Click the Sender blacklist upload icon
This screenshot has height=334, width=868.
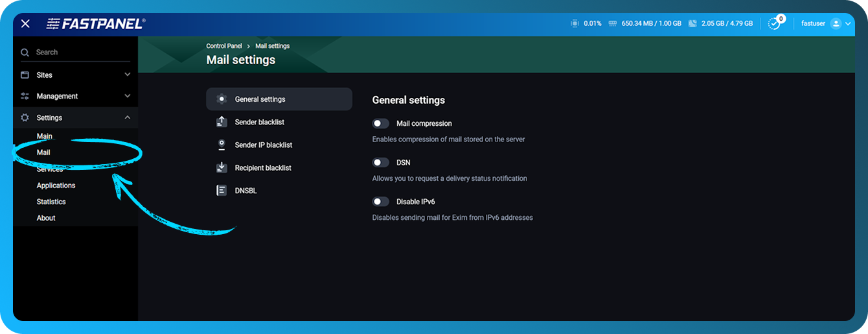pos(222,122)
